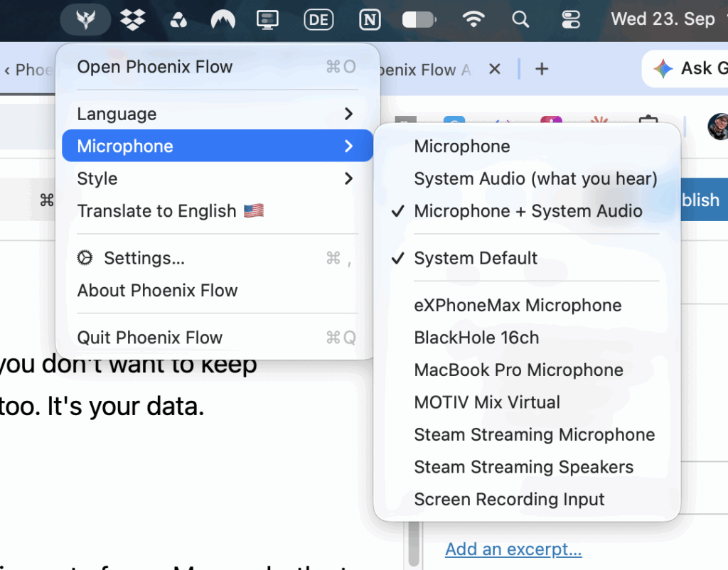Open the Google Drive menu bar icon
The width and height of the screenshot is (728, 570).
click(178, 20)
